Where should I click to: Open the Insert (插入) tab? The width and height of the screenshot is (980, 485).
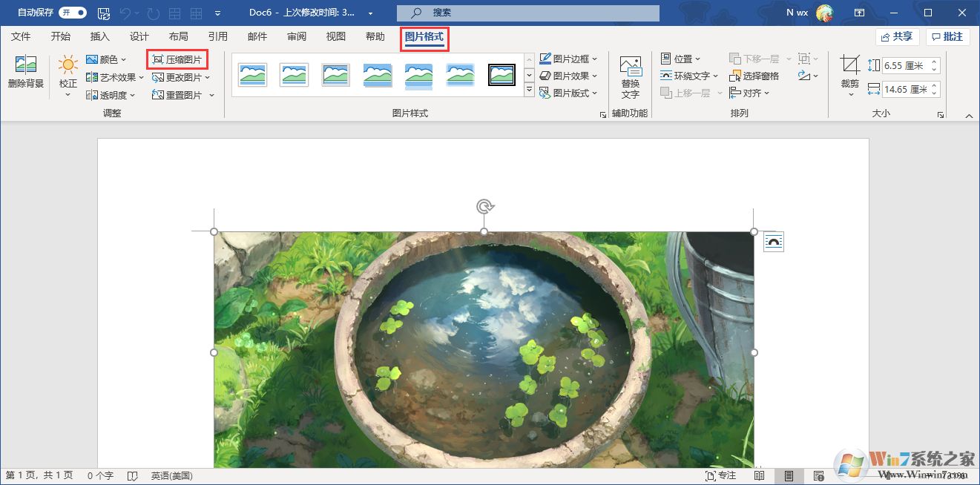pyautogui.click(x=99, y=36)
